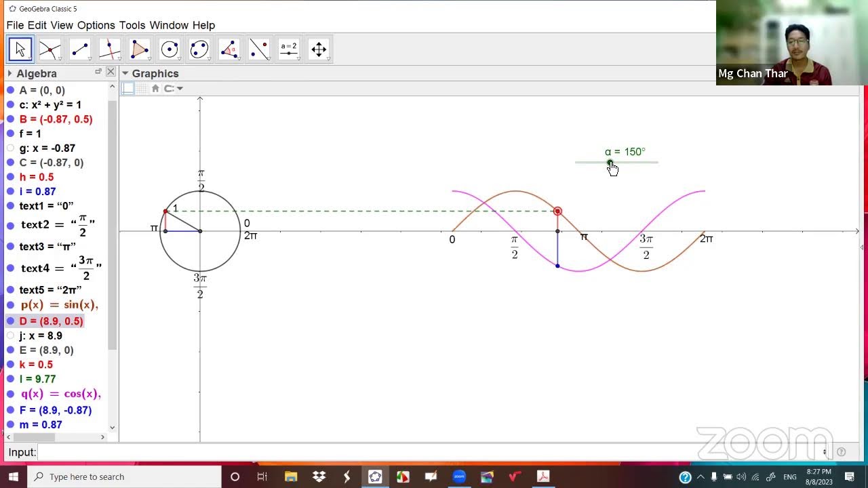Open input bar symbol dropdown arrow
The image size is (868, 488).
[825, 452]
